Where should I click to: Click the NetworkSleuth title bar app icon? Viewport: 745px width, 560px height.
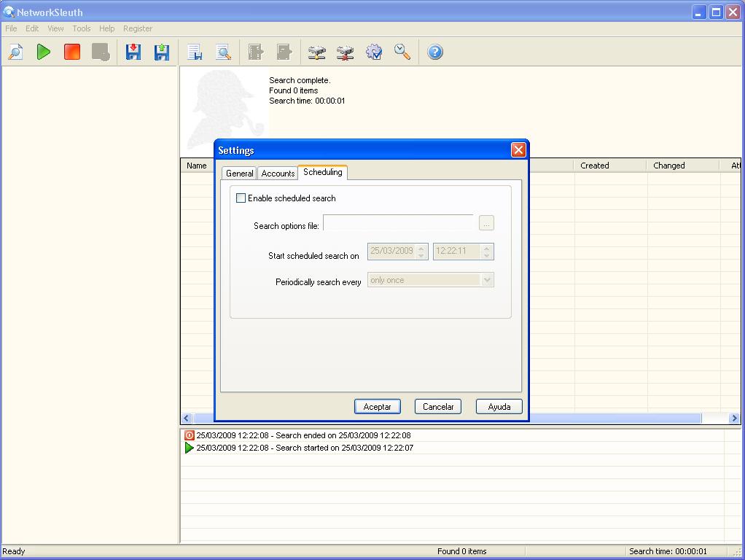pyautogui.click(x=9, y=12)
